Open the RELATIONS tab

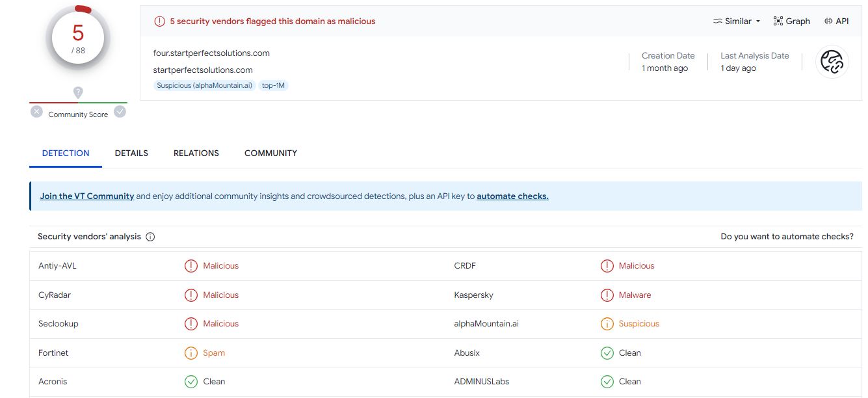coord(196,153)
